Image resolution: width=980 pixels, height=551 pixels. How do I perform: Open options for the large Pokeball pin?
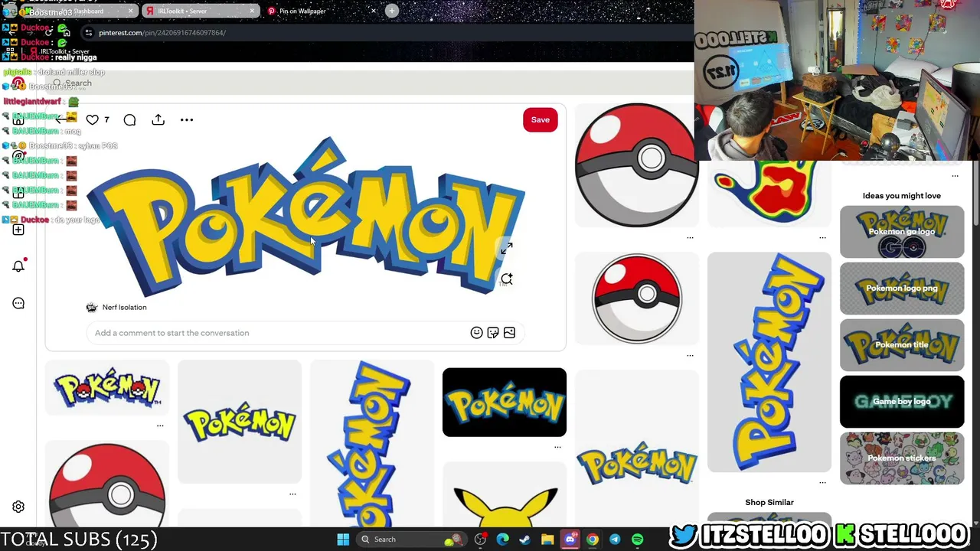(690, 237)
